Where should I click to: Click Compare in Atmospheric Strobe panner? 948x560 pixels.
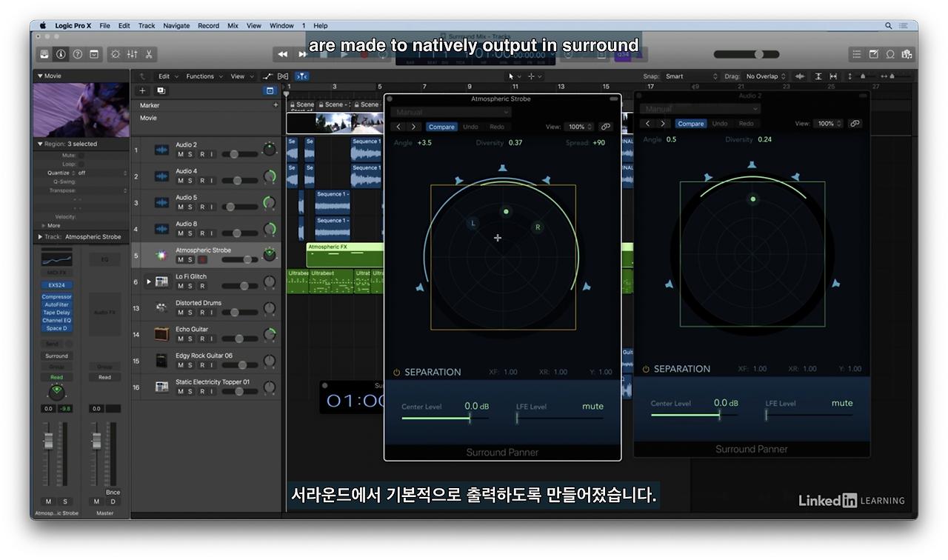441,127
